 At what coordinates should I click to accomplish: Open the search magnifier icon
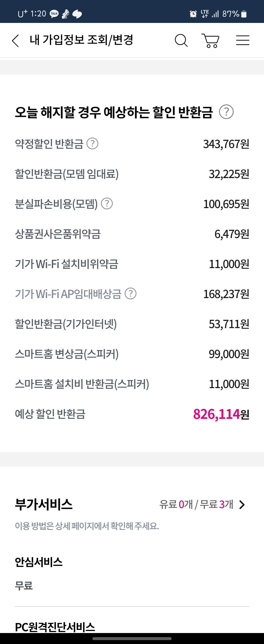coord(181,40)
